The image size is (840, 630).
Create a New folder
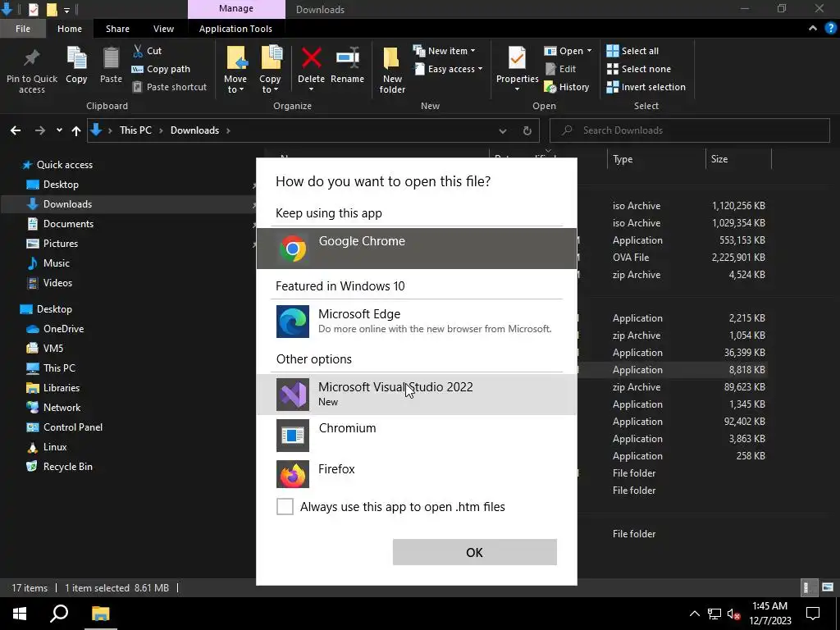click(392, 70)
